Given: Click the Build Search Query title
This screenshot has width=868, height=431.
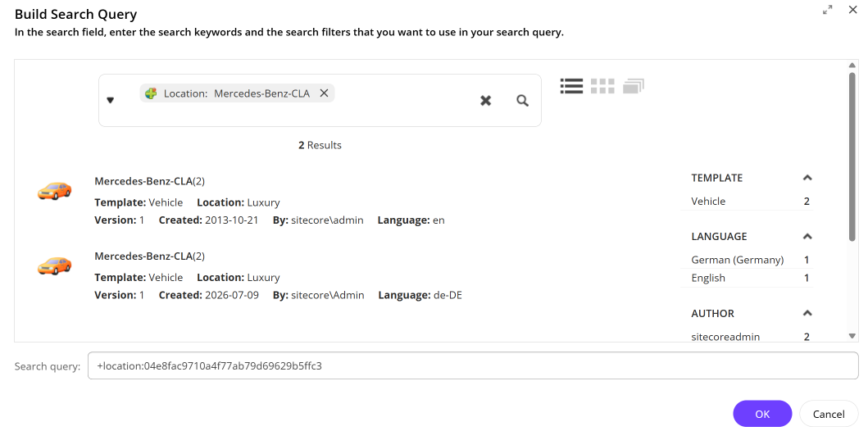Looking at the screenshot, I should (76, 14).
